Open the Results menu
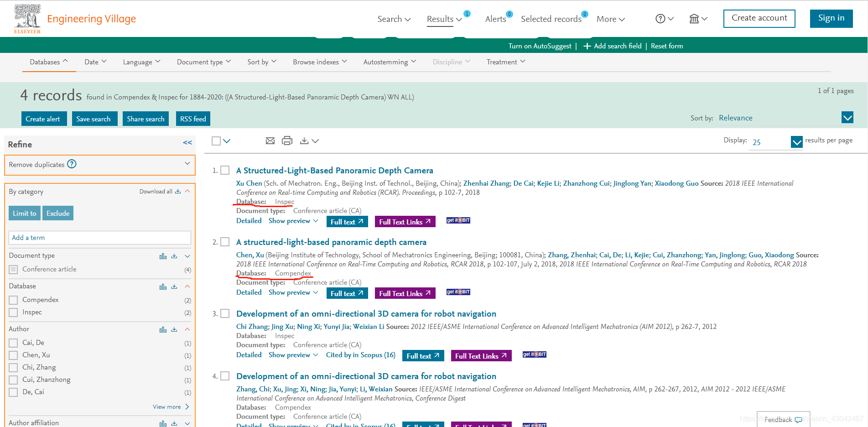 [444, 19]
